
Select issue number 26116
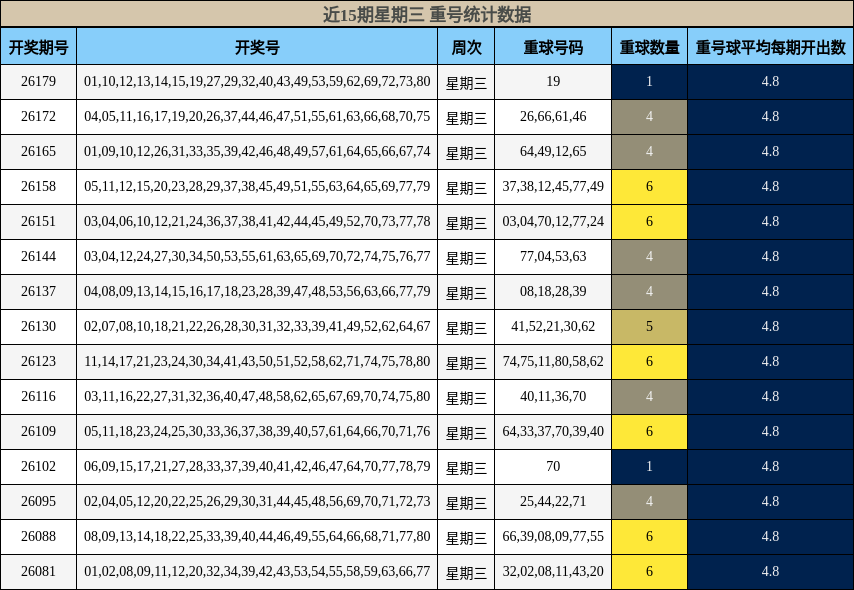(x=39, y=396)
